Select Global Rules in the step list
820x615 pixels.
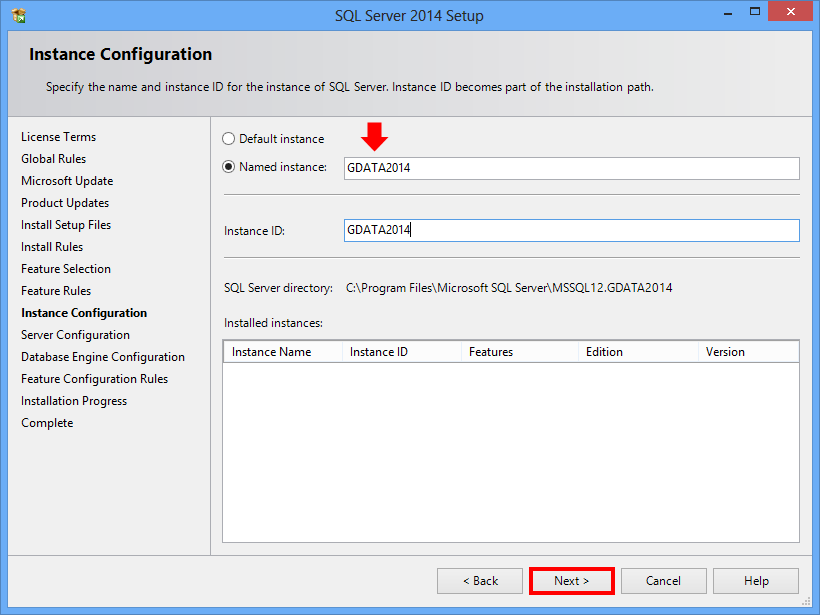tap(53, 159)
